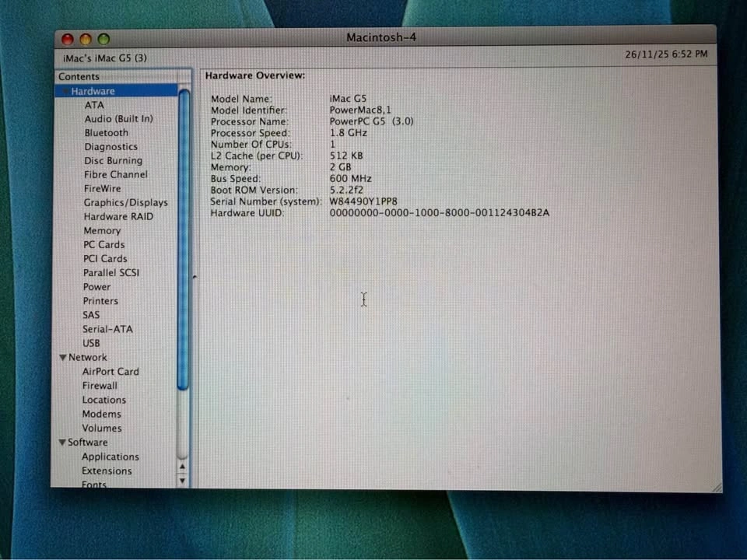747x560 pixels.
Task: Select PCI Cards in sidebar
Action: tap(105, 258)
